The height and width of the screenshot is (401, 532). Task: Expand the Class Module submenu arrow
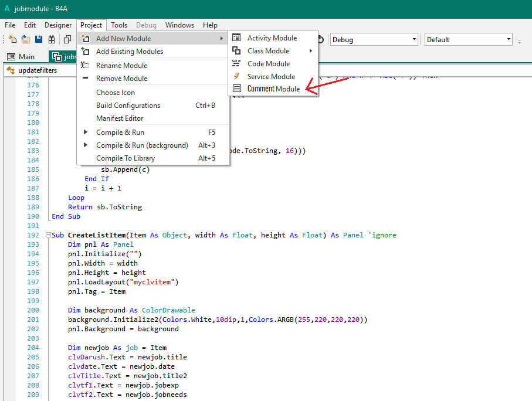point(310,51)
